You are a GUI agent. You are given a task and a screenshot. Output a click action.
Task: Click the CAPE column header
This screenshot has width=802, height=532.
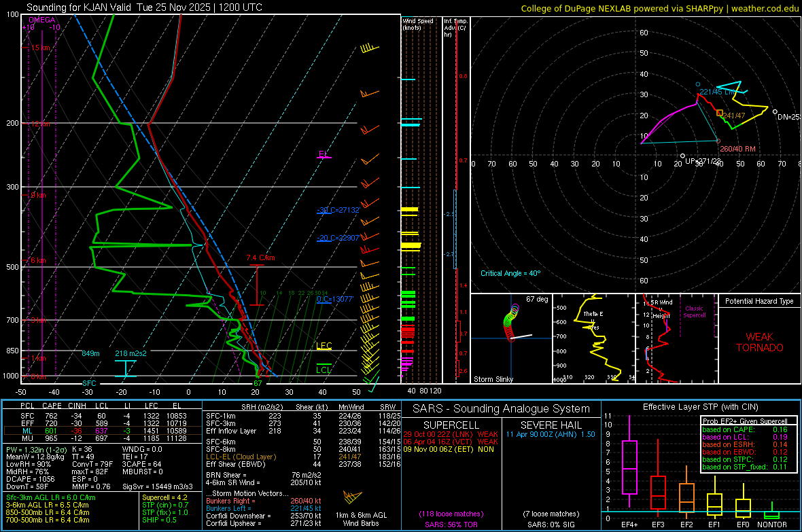click(52, 406)
